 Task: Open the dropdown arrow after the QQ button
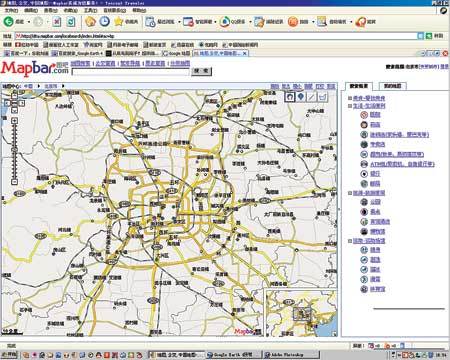coord(250,22)
